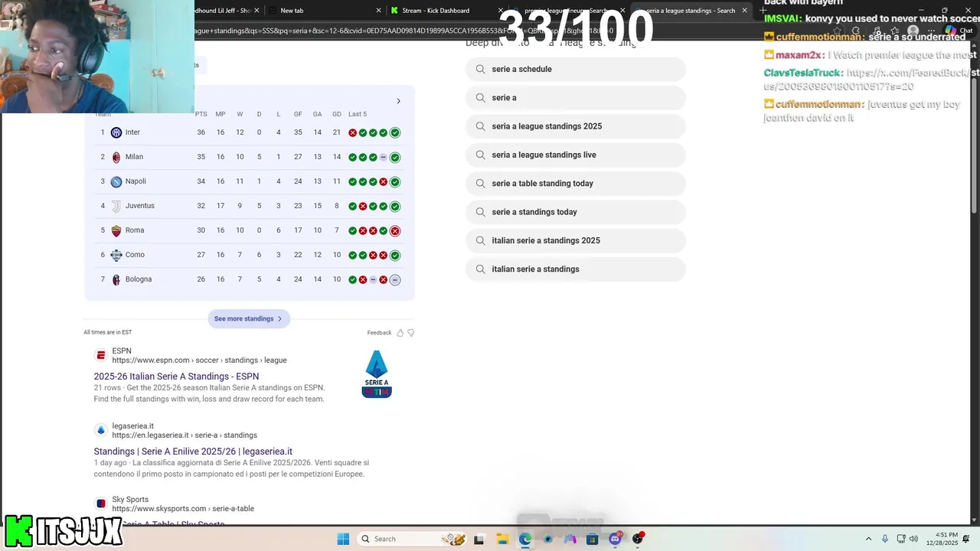
Task: Click the Juventus team name
Action: pos(140,206)
